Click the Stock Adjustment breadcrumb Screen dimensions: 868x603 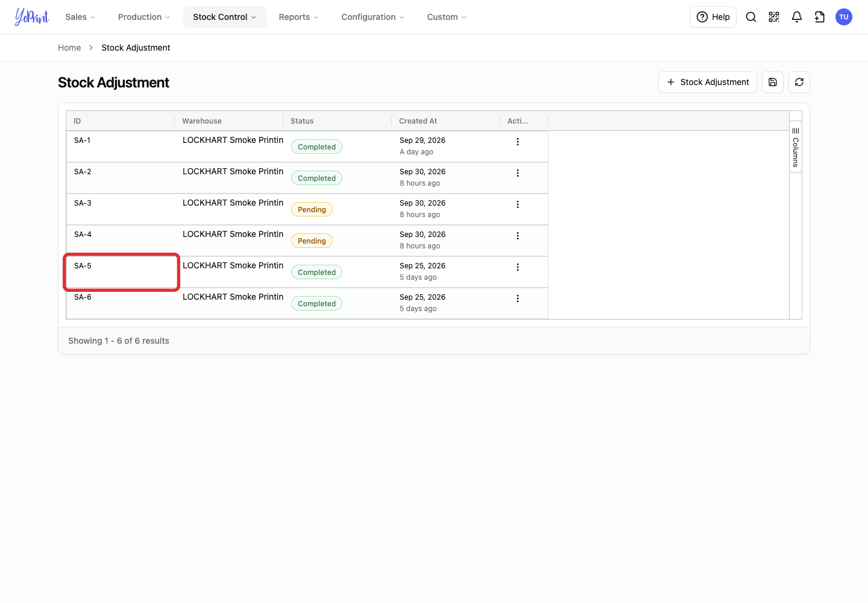click(136, 48)
